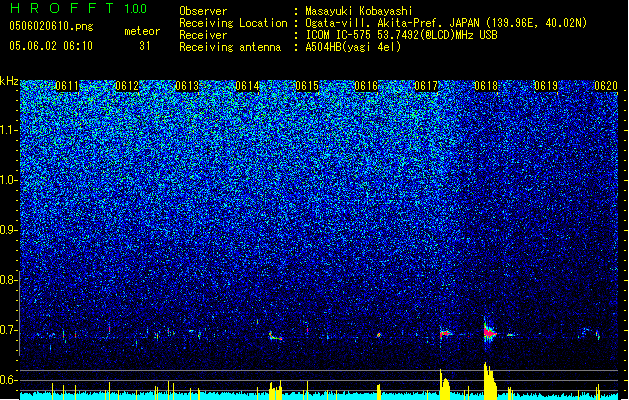Viewport: 629px width, 400px height.
Task: Click the 1.1 kHz axis label
Action: (x=9, y=130)
